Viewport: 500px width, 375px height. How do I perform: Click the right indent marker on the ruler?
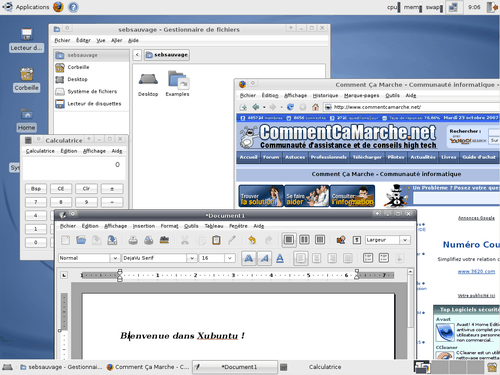coord(357,275)
